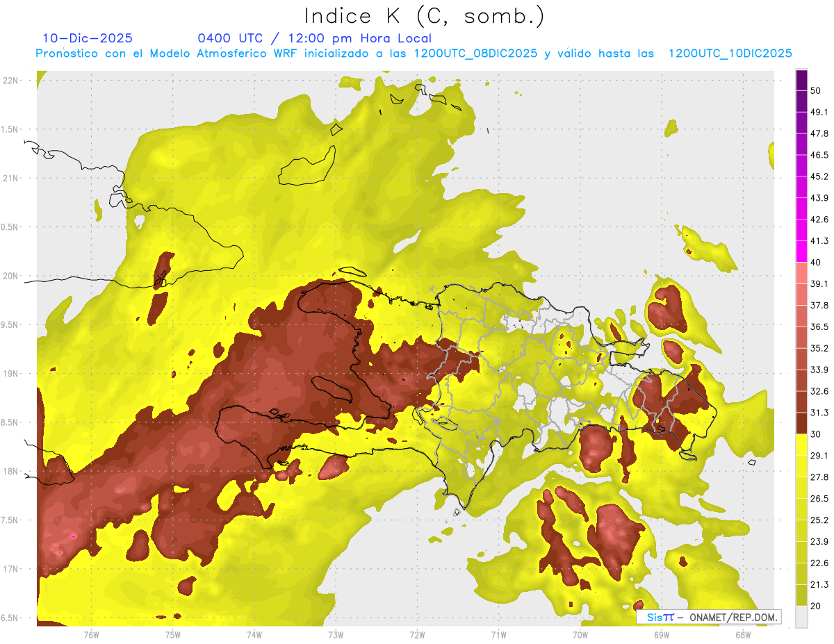Image resolution: width=834 pixels, height=644 pixels.
Task: Click legend value "43.9"
Action: [x=819, y=198]
